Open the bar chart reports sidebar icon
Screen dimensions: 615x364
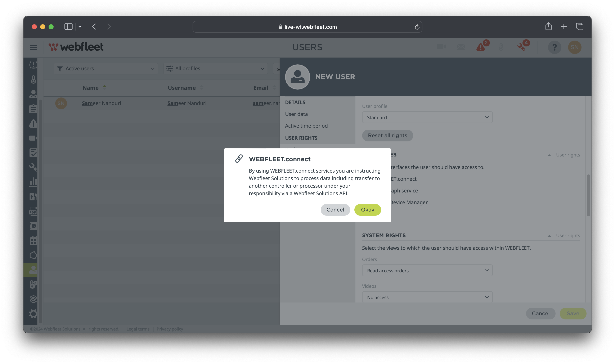(33, 182)
